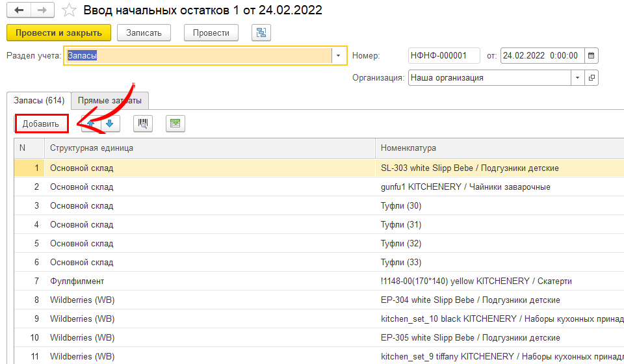Viewport: 624px width, 364px height.
Task: Click the Записать button
Action: (x=148, y=32)
